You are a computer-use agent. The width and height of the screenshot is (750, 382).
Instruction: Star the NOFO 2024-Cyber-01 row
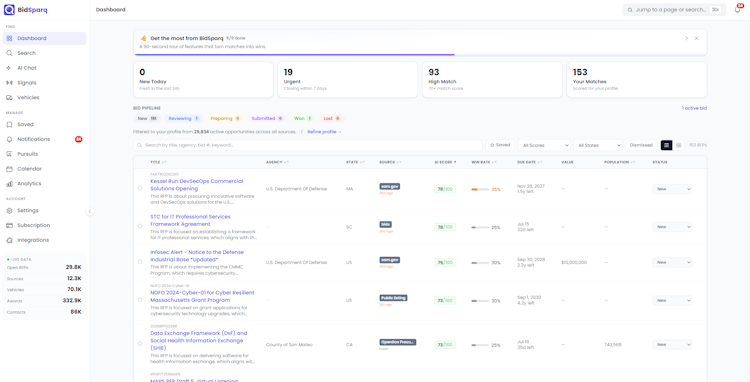pos(140,300)
